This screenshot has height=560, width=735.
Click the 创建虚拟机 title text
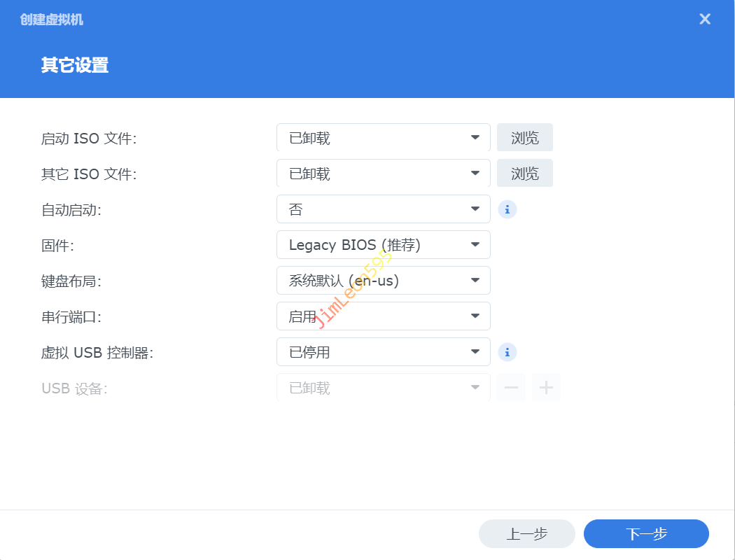pos(52,20)
